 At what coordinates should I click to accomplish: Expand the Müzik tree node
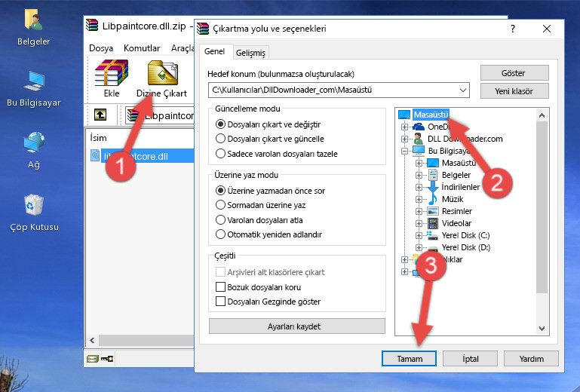[x=419, y=200]
